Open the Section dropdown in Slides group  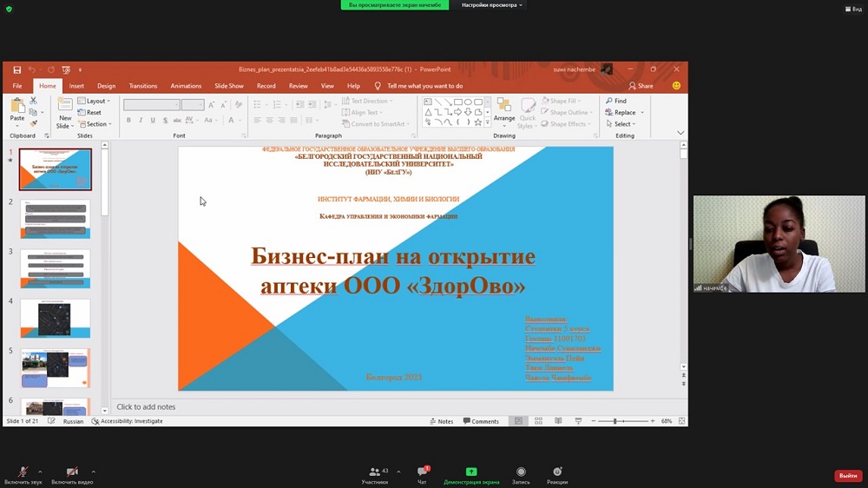coord(96,124)
